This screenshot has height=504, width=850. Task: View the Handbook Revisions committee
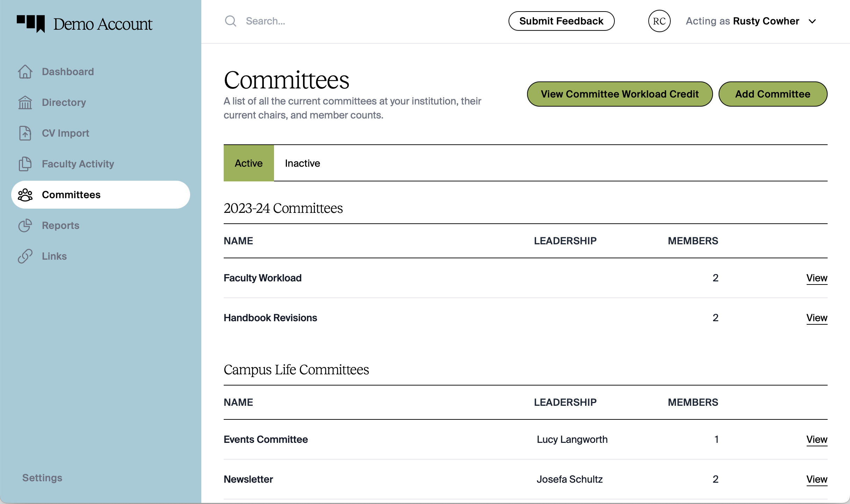(817, 318)
